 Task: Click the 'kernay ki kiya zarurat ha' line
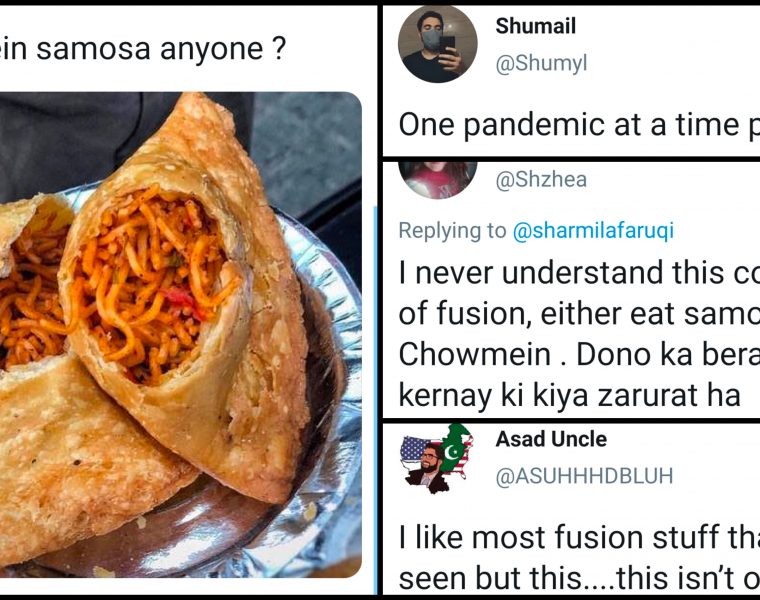tap(570, 396)
